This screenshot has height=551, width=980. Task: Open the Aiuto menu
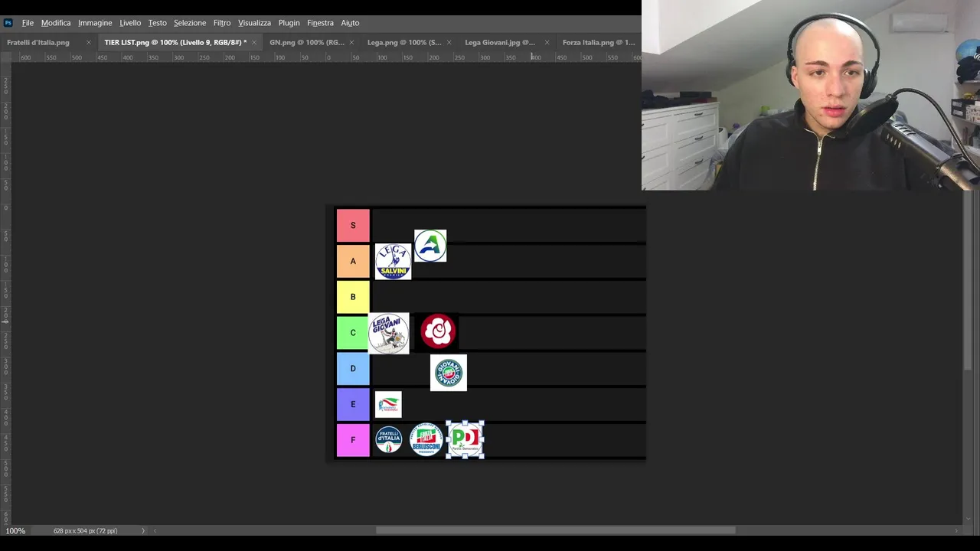350,23
